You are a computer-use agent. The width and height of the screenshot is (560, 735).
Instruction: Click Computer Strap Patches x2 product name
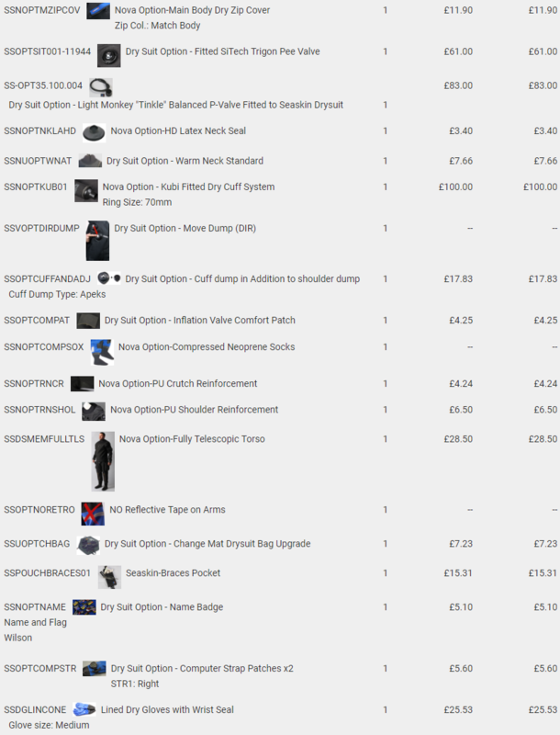click(202, 669)
